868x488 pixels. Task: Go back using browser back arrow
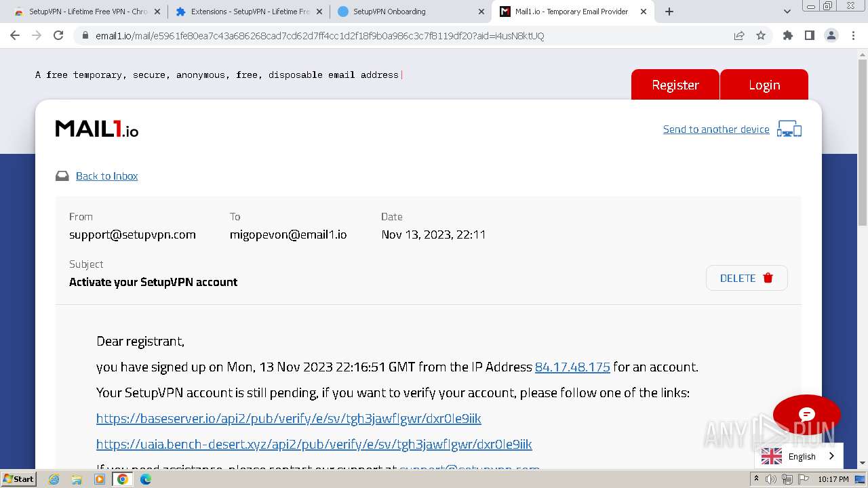pos(15,35)
